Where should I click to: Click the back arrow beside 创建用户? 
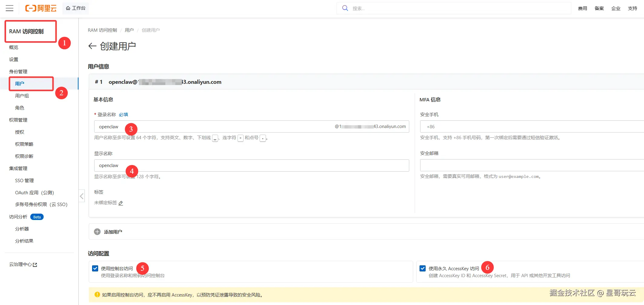[92, 46]
